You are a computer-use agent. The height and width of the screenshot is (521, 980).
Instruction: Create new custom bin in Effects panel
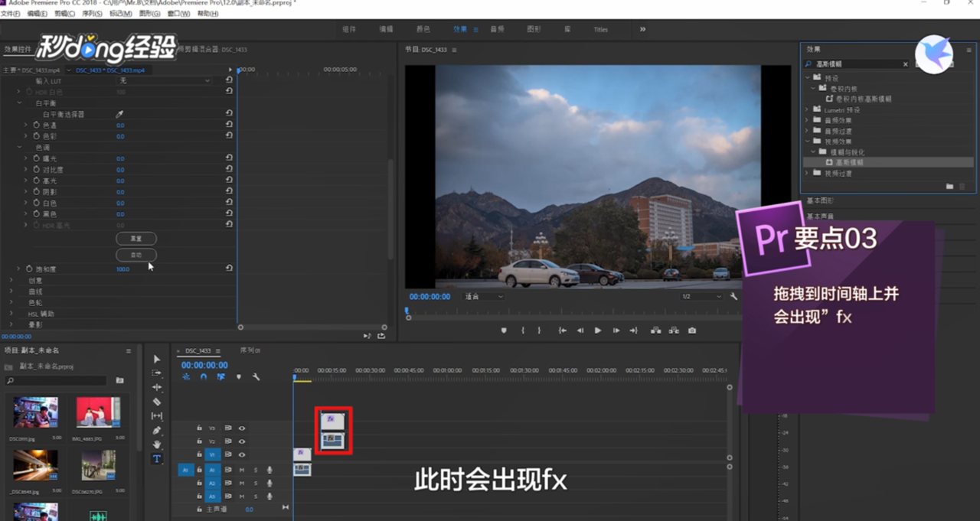[949, 186]
